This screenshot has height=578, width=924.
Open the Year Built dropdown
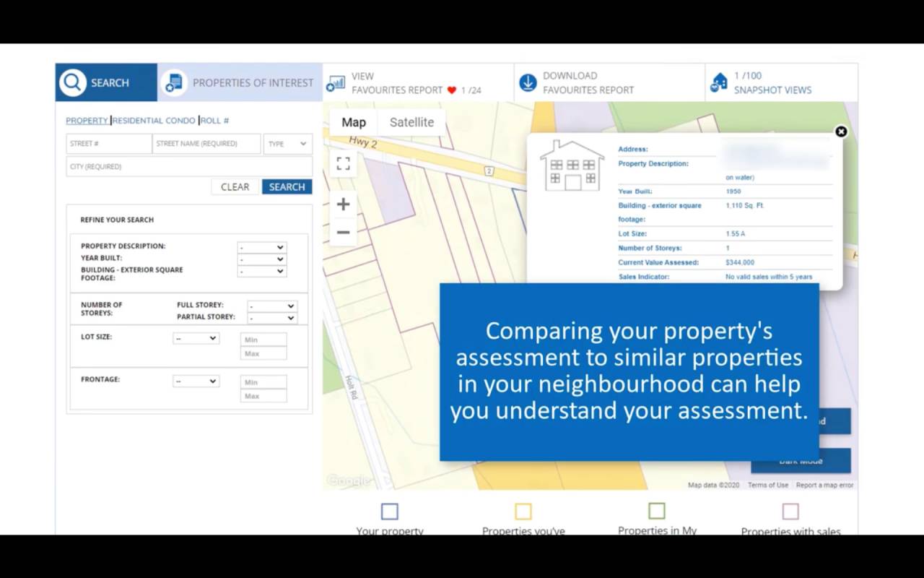click(261, 259)
